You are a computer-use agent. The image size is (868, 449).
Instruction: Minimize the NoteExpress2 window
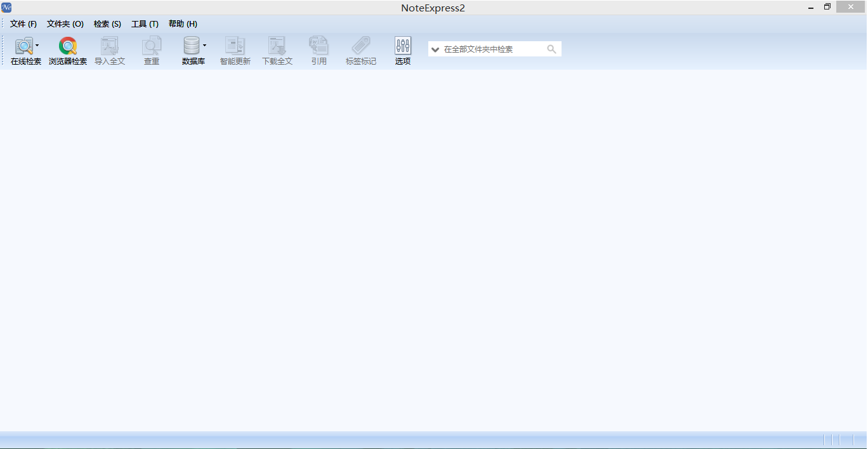pyautogui.click(x=811, y=8)
